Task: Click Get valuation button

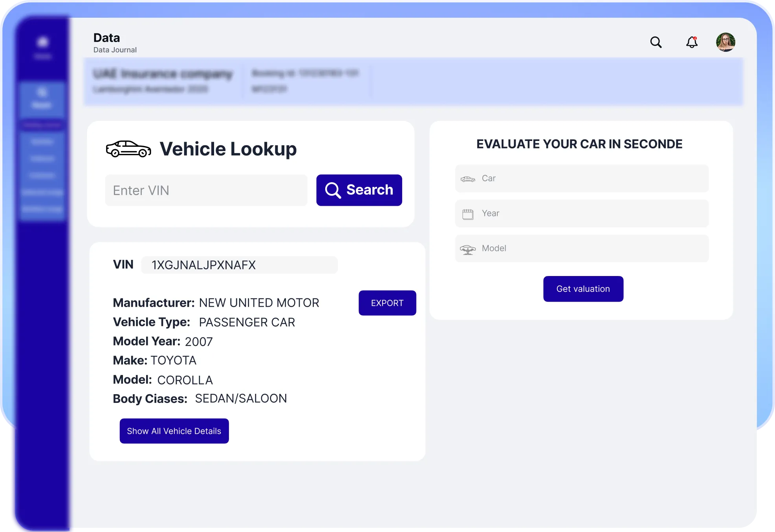Action: pyautogui.click(x=583, y=289)
